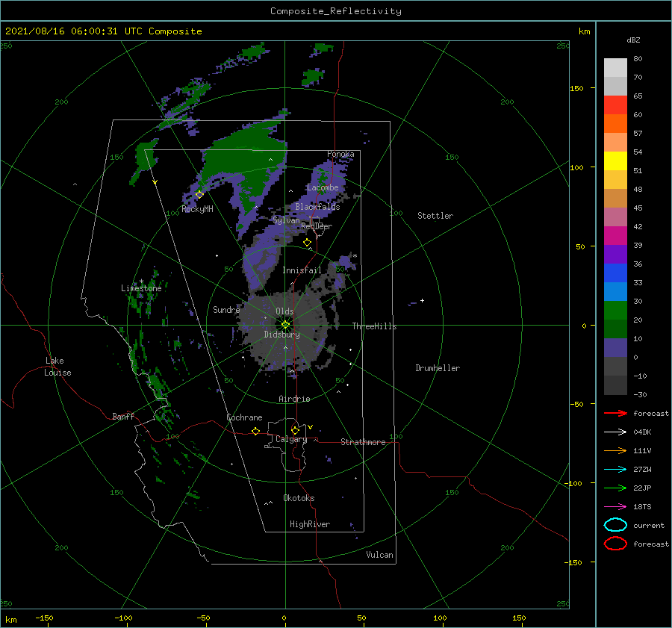Click the white plus marker east of ThreeHills
Image resolution: width=672 pixels, height=628 pixels.
coord(422,300)
